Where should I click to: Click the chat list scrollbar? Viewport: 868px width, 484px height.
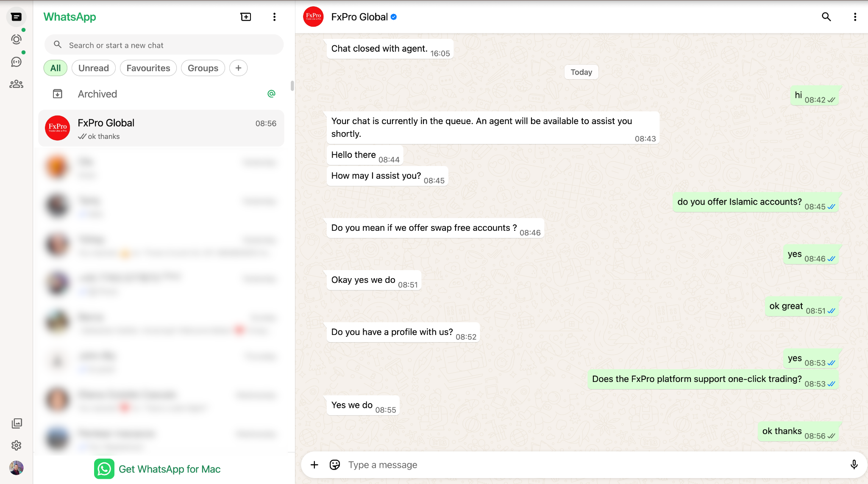click(292, 86)
